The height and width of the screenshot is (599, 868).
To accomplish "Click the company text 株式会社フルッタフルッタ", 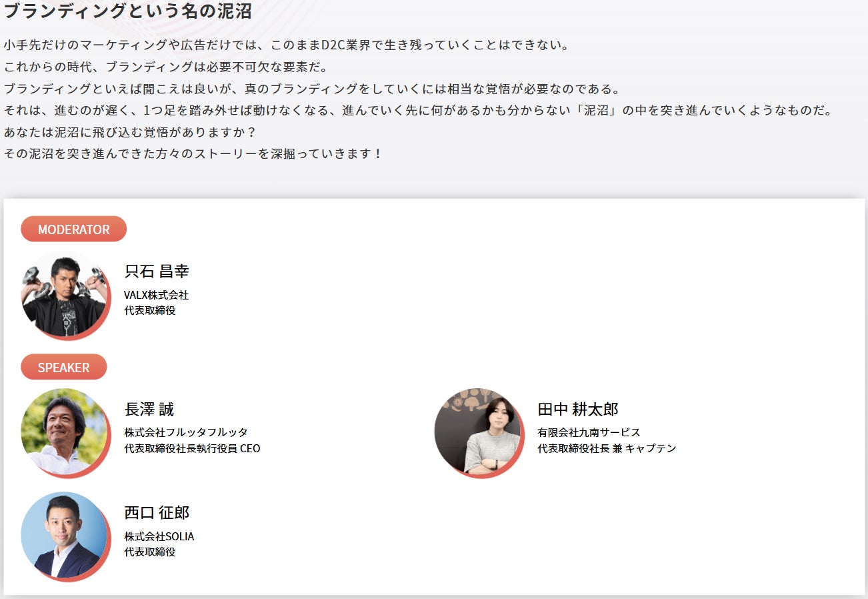I will click(x=186, y=432).
